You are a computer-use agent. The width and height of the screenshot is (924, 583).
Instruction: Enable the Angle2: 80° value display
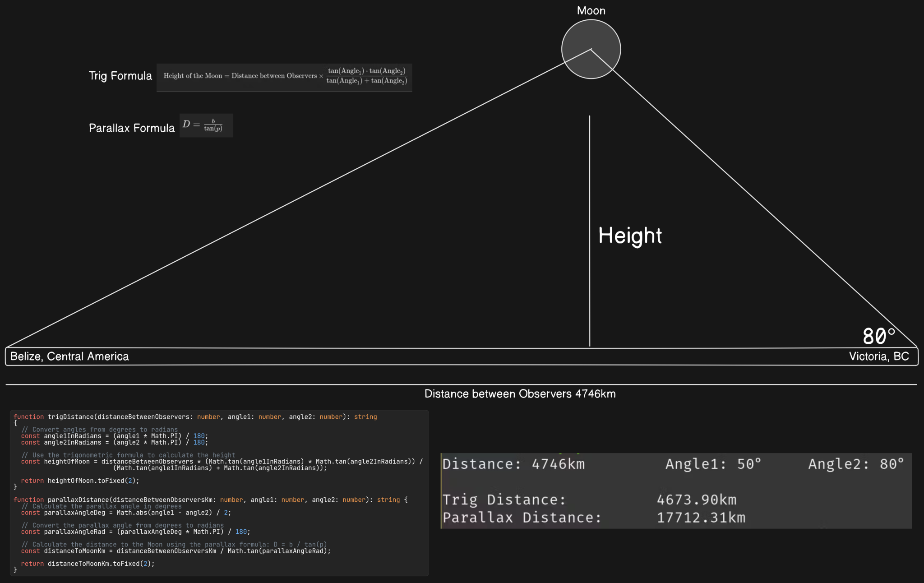tap(855, 463)
